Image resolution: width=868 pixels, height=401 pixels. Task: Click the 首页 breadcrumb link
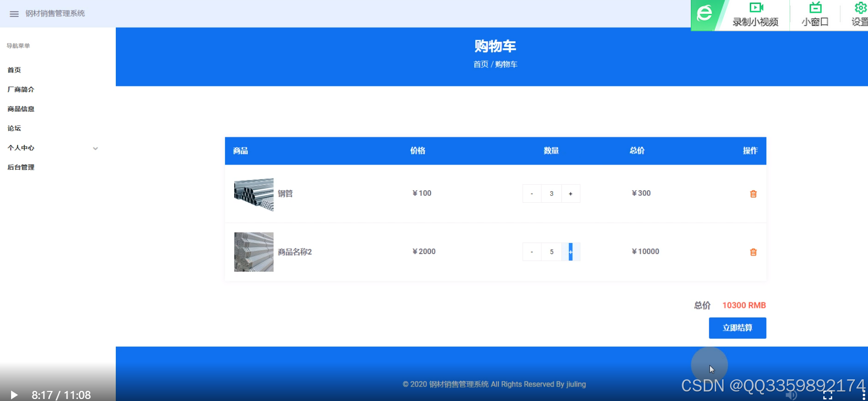[480, 64]
